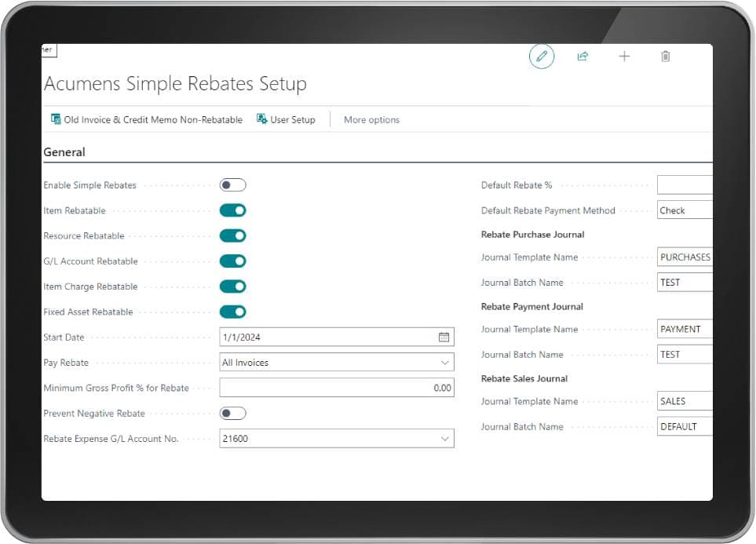Click the Delete trash can icon
Image resolution: width=756 pixels, height=544 pixels.
coord(666,57)
